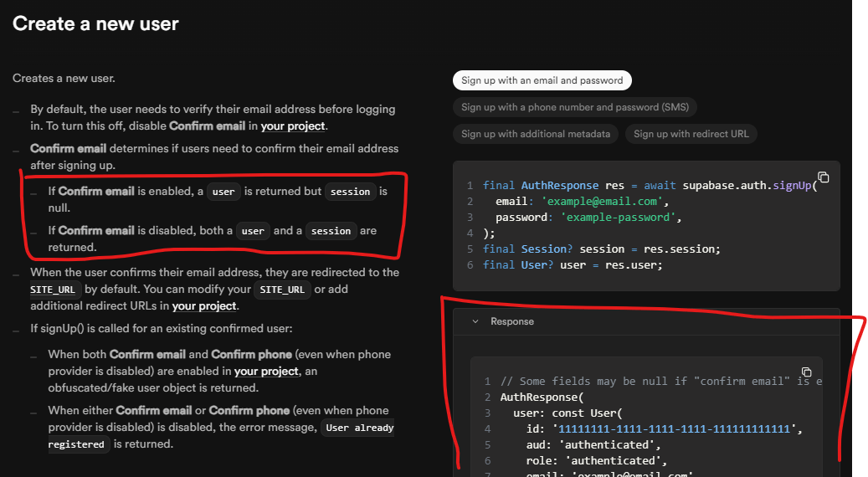Click the 'Creates a new user.' description
Viewport: 868px width, 477px height.
pyautogui.click(x=64, y=79)
